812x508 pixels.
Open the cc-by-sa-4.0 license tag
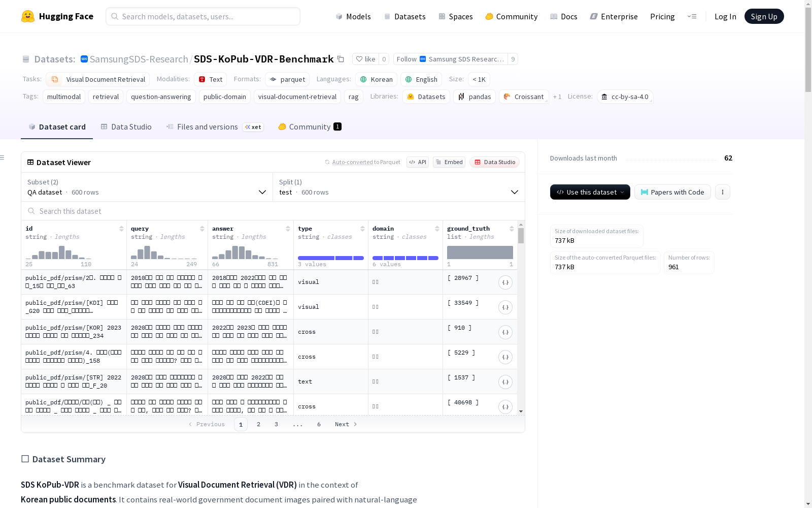pos(625,97)
